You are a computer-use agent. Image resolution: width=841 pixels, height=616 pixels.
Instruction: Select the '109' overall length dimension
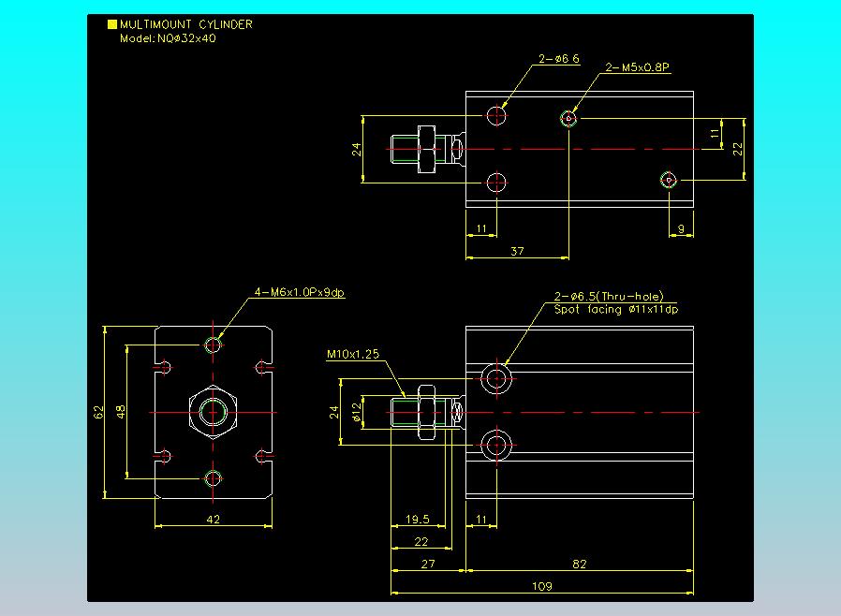[x=541, y=586]
